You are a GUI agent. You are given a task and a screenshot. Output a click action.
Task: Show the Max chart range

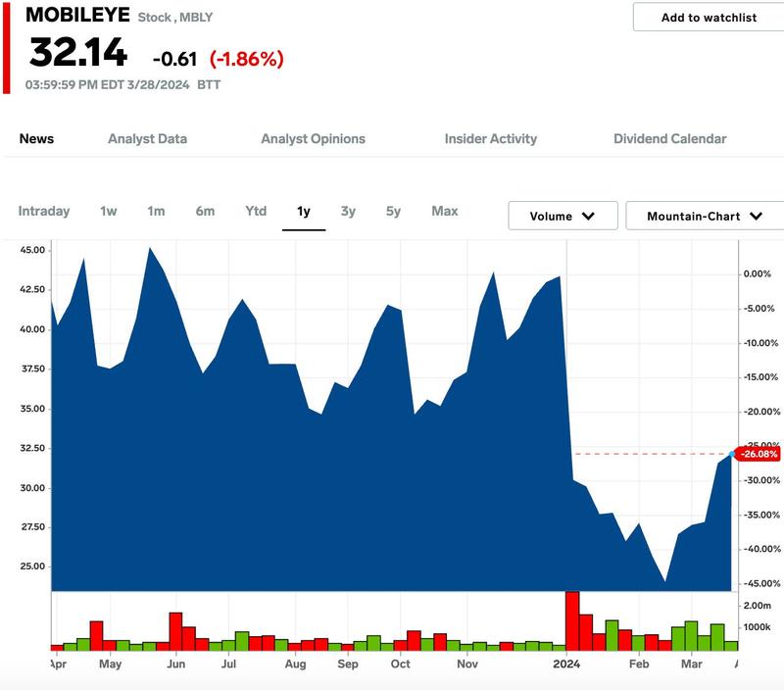point(445,211)
